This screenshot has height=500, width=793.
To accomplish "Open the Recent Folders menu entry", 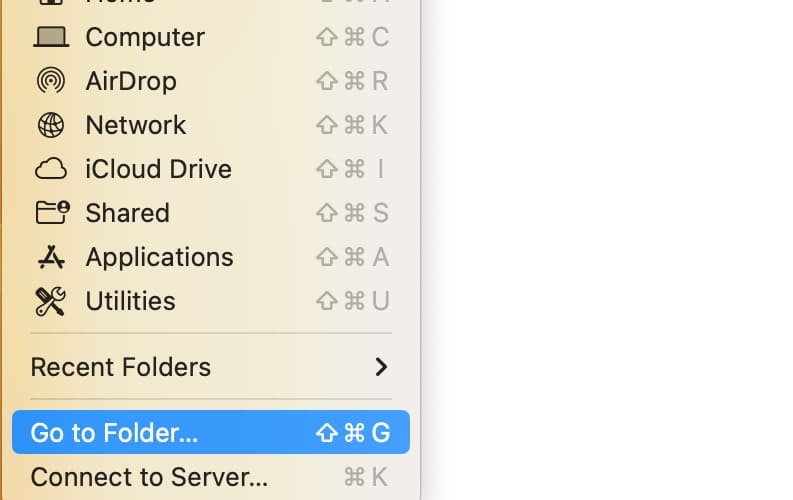I will coord(121,367).
